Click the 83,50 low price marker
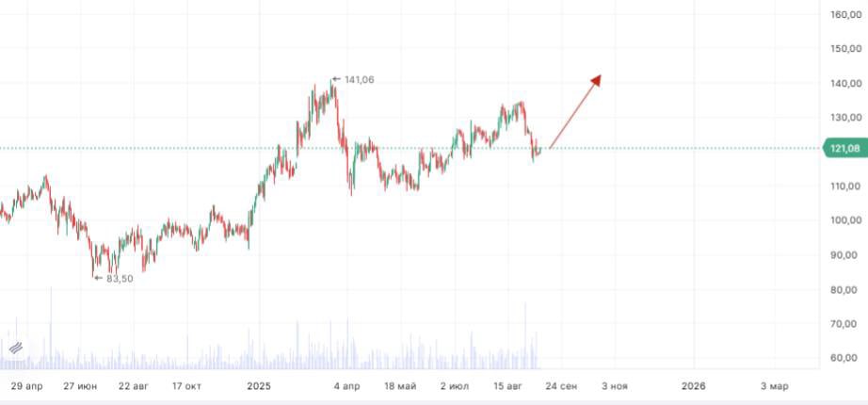868x405 pixels. (118, 278)
